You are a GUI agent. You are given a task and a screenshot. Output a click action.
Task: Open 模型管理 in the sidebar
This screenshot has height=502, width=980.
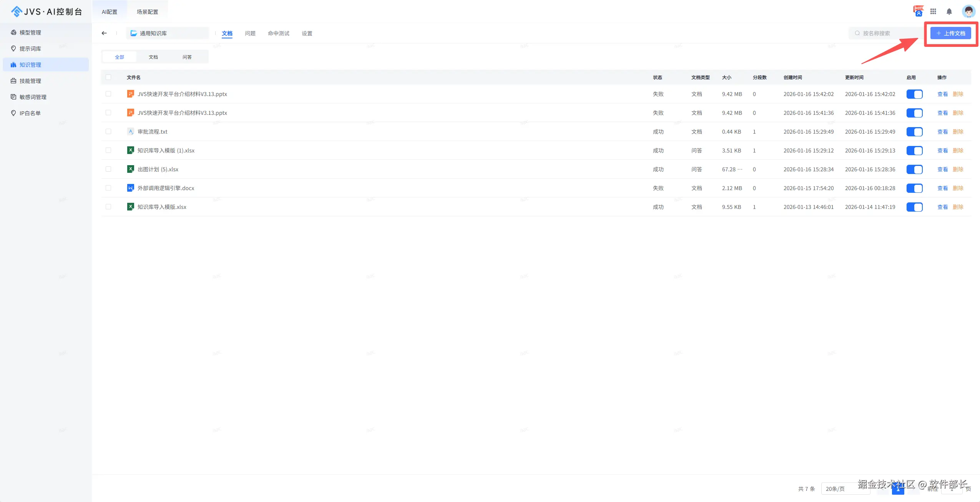point(30,33)
